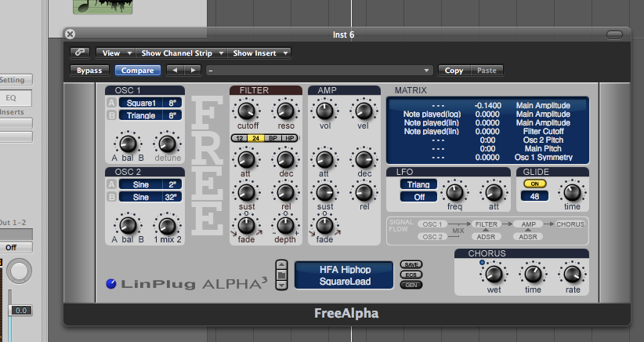Click the HFA Hiphop SquareLead preset display

pyautogui.click(x=344, y=275)
